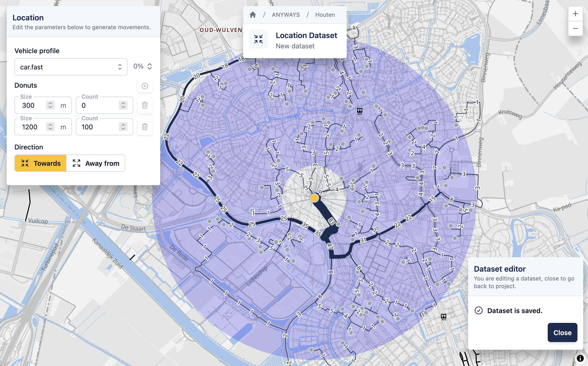Click the Count stepper arrows for 100

pyautogui.click(x=123, y=127)
